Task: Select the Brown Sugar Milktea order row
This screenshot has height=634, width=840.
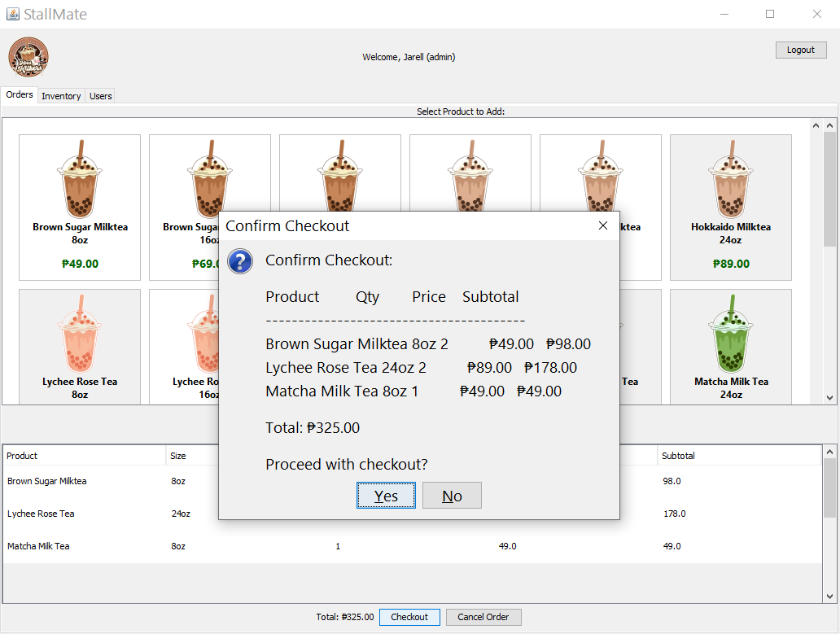Action: pos(412,481)
